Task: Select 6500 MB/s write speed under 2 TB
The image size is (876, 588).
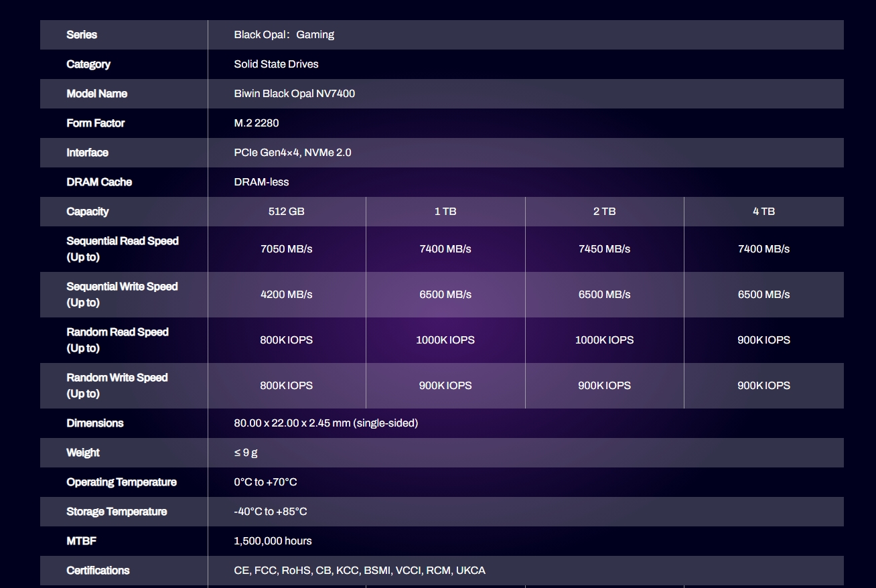Action: click(x=605, y=295)
